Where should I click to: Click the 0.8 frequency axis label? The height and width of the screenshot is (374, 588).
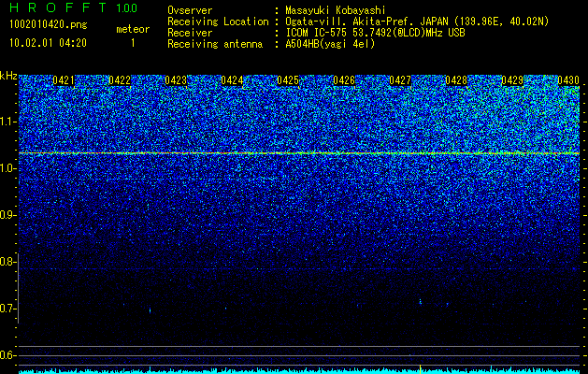click(x=7, y=262)
